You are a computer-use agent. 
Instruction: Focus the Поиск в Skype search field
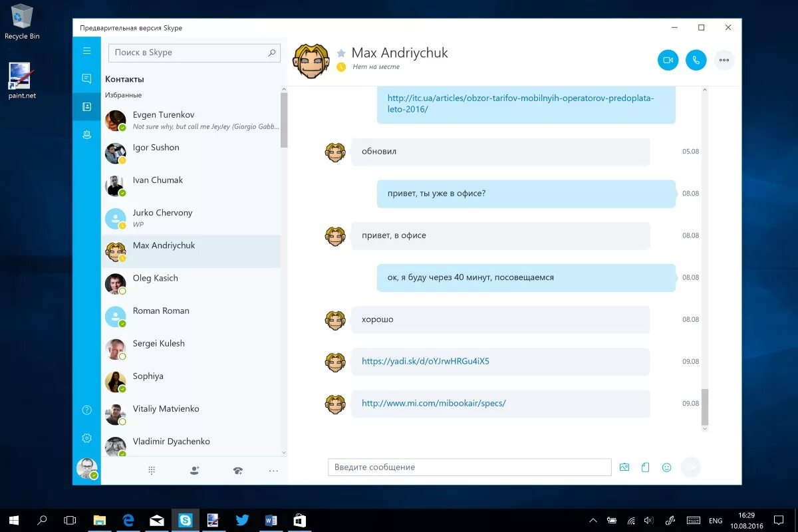[194, 53]
